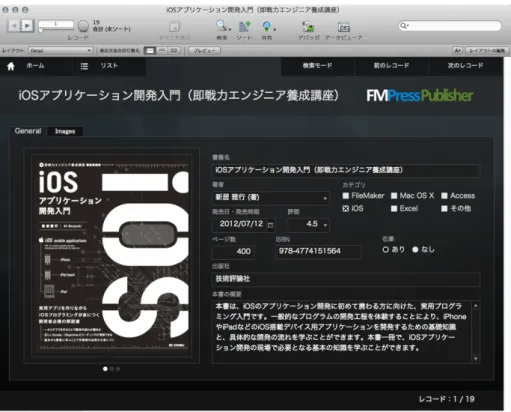511x412 pixels.
Task: Open the ホーム navigation item
Action: [x=35, y=66]
